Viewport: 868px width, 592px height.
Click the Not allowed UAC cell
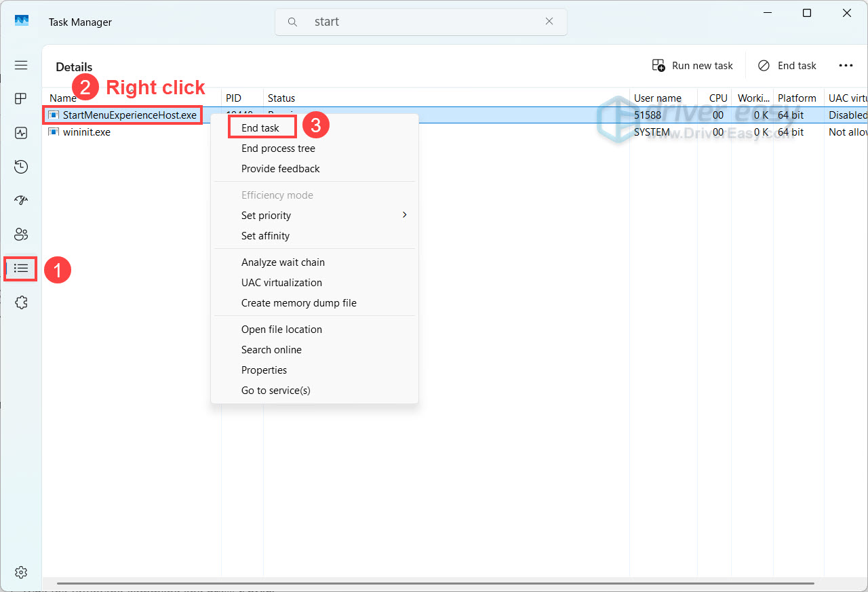click(848, 132)
